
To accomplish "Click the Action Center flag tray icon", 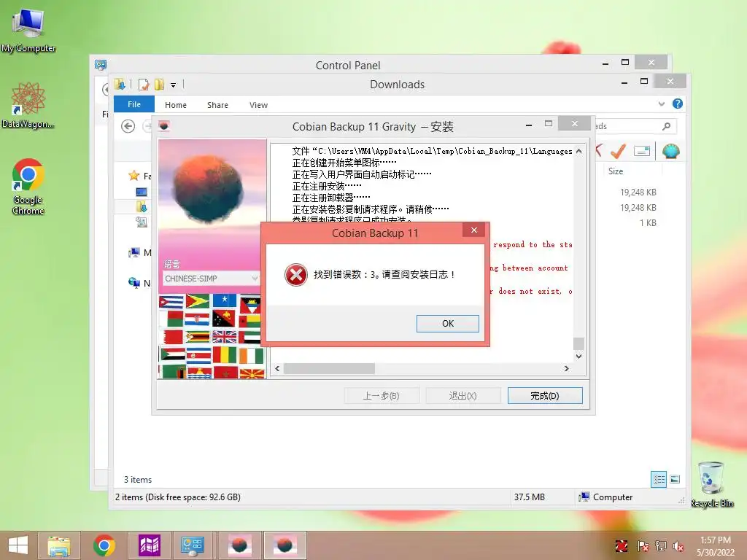I will 643,545.
